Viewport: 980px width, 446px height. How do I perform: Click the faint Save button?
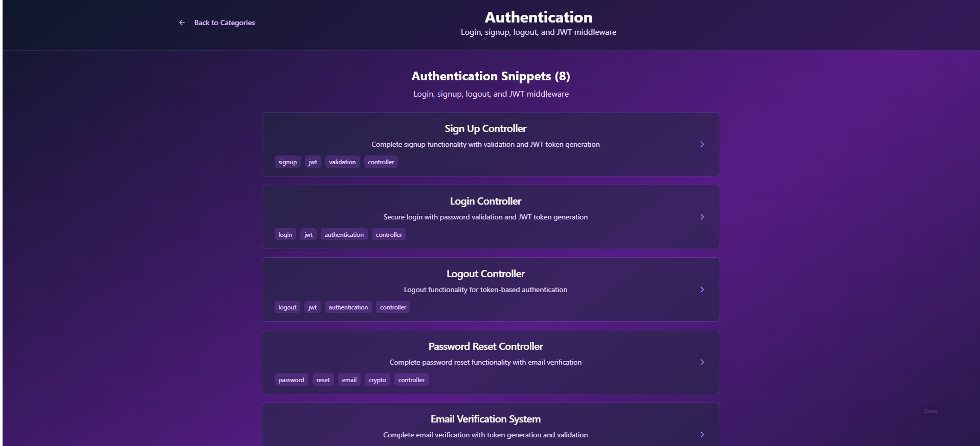(x=930, y=411)
